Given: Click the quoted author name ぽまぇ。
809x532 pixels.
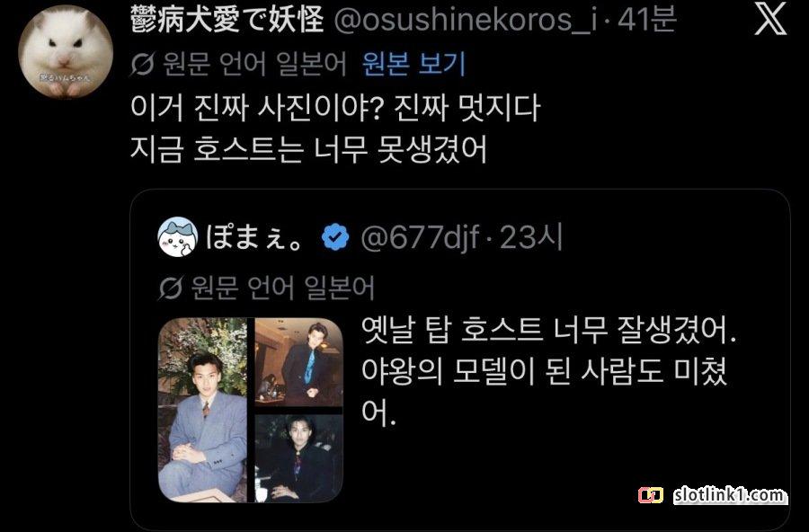Looking at the screenshot, I should click(255, 237).
